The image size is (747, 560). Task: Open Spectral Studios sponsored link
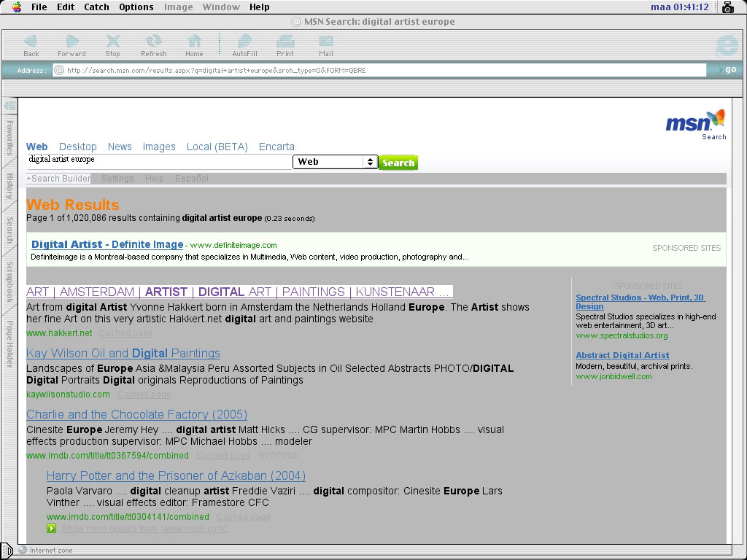[x=640, y=302]
